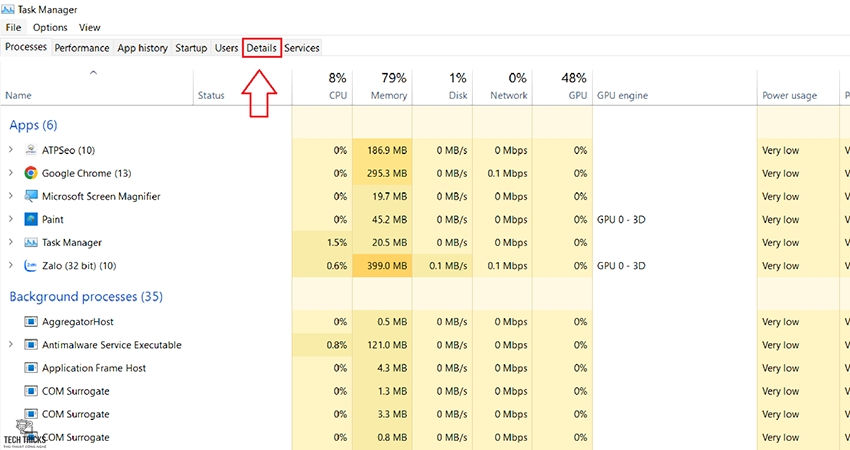Expand the Zalo (32 bit) group
Viewport: 850px width, 450px height.
10,265
